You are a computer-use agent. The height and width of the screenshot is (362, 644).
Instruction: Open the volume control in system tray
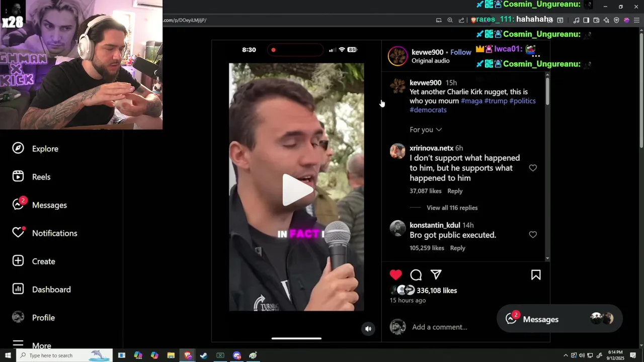tap(582, 355)
